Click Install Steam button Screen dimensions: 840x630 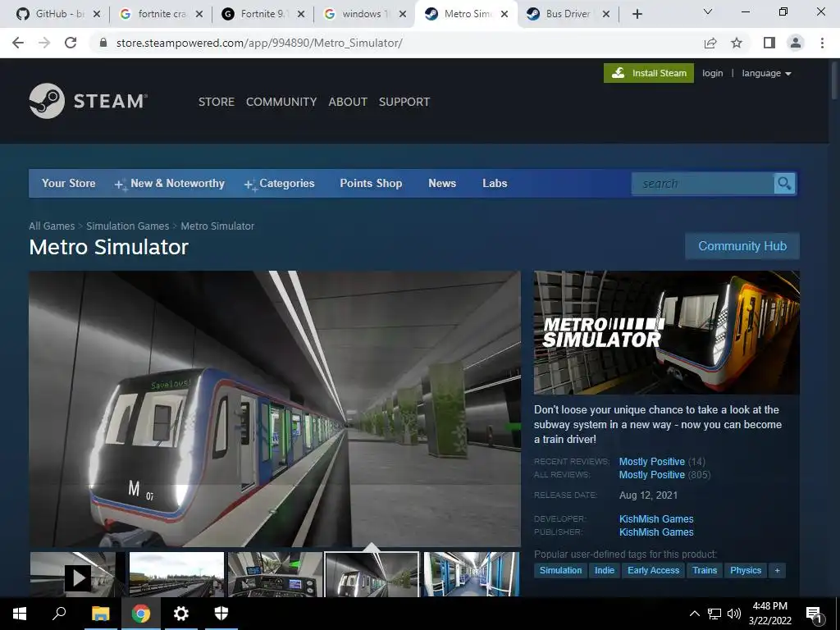649,73
